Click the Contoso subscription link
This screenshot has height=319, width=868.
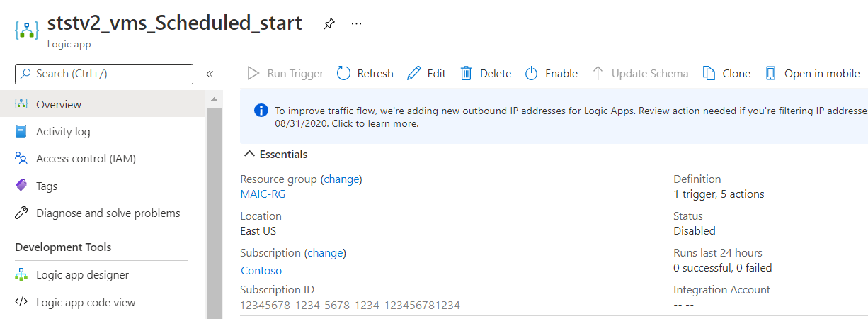(x=261, y=270)
